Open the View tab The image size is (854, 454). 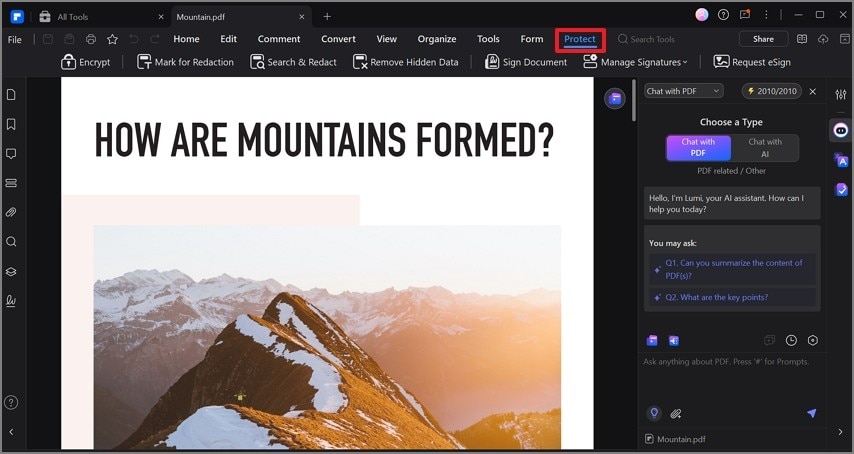[x=387, y=39]
